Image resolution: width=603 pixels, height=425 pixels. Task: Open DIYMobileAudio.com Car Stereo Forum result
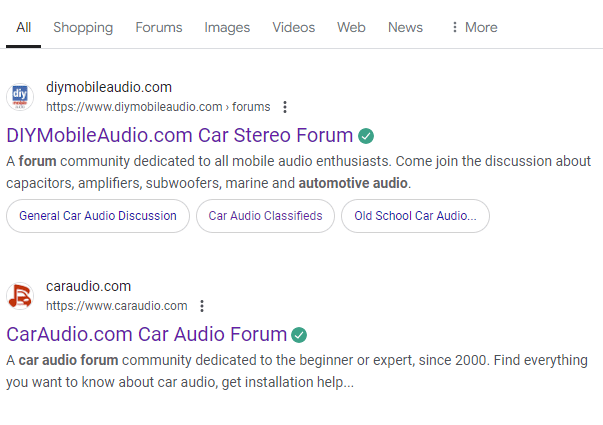(180, 135)
